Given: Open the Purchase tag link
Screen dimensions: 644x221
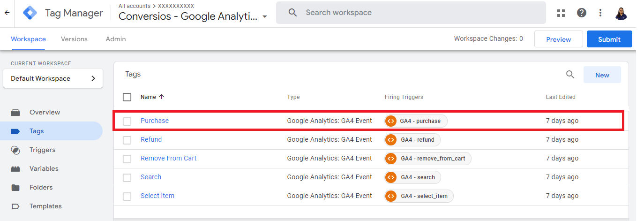Looking at the screenshot, I should point(155,121).
